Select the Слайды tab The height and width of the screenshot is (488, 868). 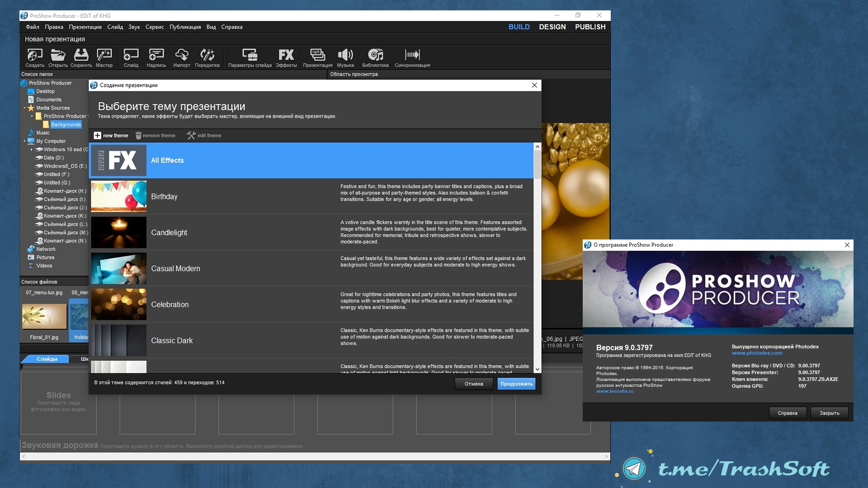(x=47, y=359)
